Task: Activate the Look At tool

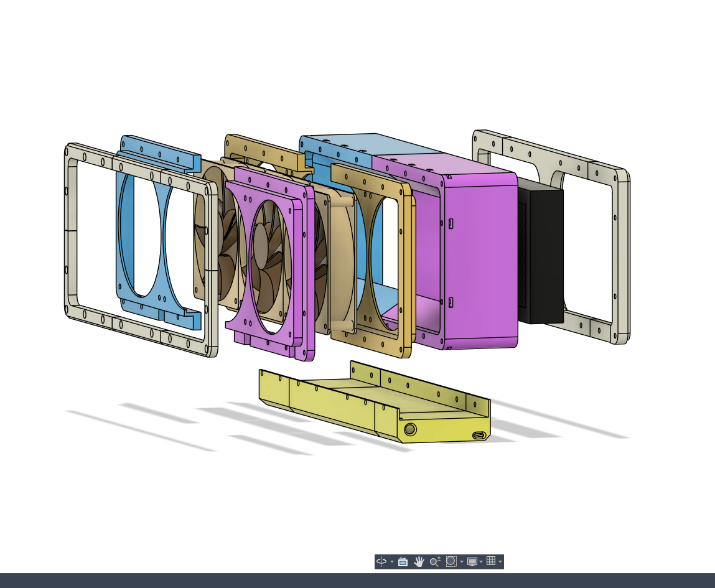Action: click(403, 562)
